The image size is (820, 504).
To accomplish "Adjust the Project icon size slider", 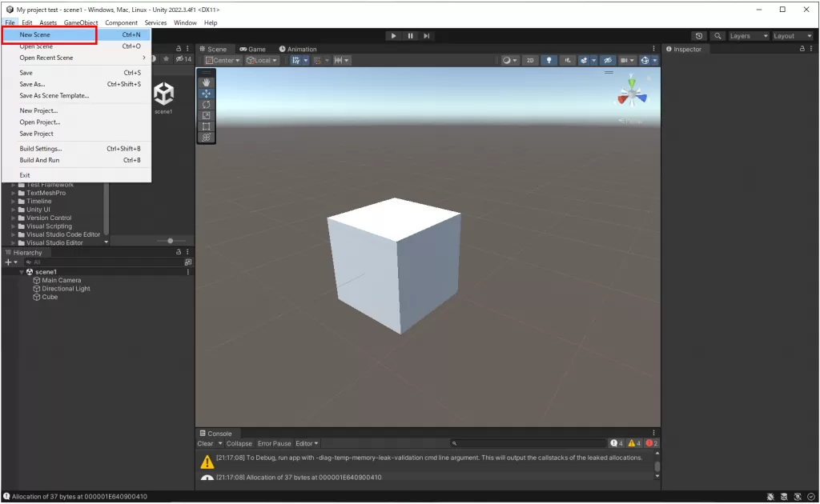I will tap(170, 241).
